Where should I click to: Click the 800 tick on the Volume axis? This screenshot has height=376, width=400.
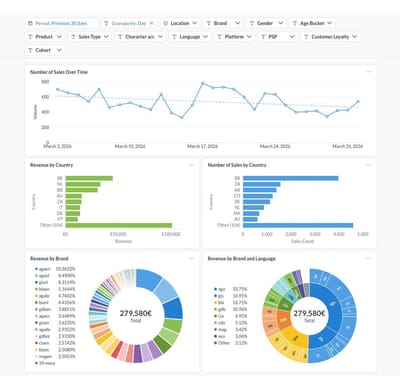point(45,82)
